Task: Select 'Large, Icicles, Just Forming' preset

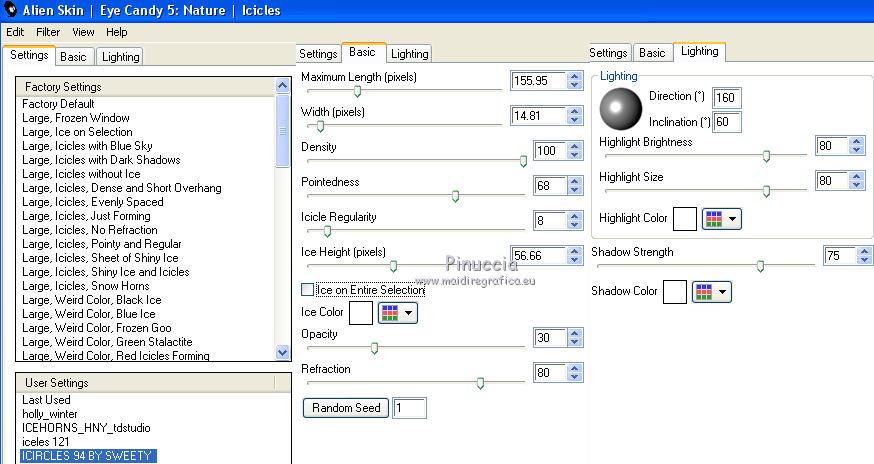Action: [x=86, y=216]
